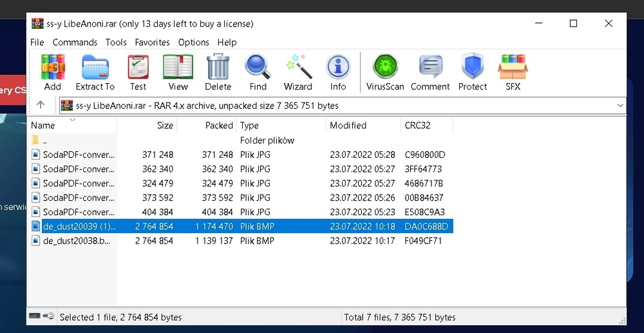Click CRC32 value 4686717B
This screenshot has width=644, height=333.
click(x=424, y=183)
